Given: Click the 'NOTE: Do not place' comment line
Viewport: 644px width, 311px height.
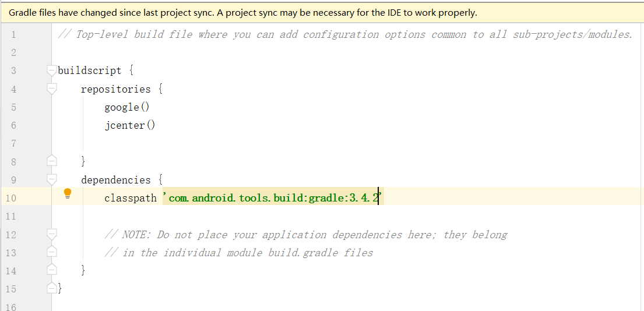Looking at the screenshot, I should (x=306, y=235).
